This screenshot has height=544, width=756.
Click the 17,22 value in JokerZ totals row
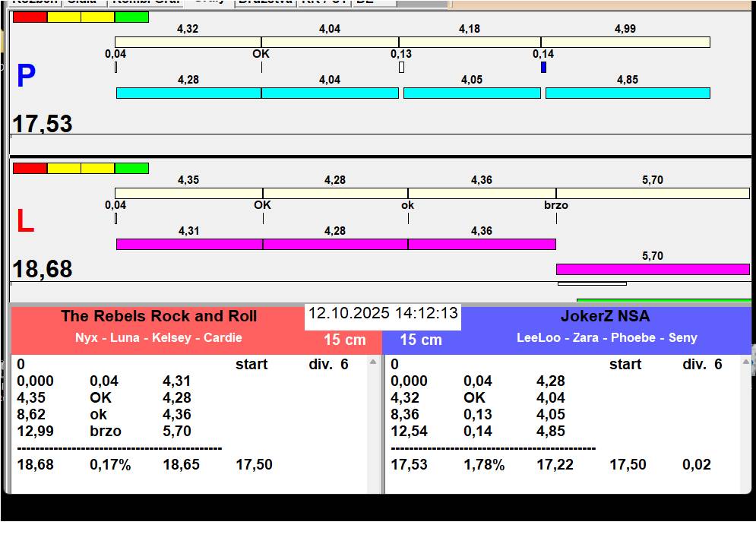555,464
